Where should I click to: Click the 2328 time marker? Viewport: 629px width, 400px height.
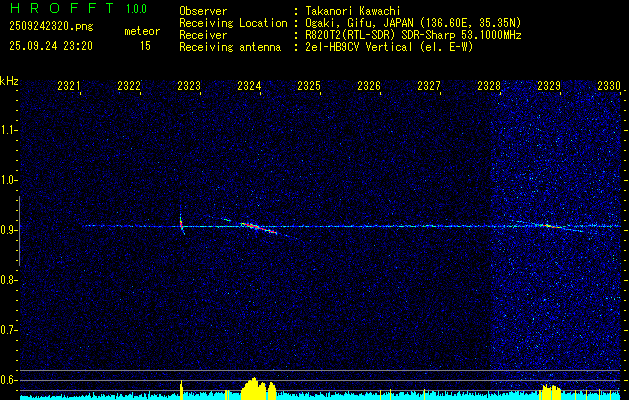pyautogui.click(x=489, y=86)
